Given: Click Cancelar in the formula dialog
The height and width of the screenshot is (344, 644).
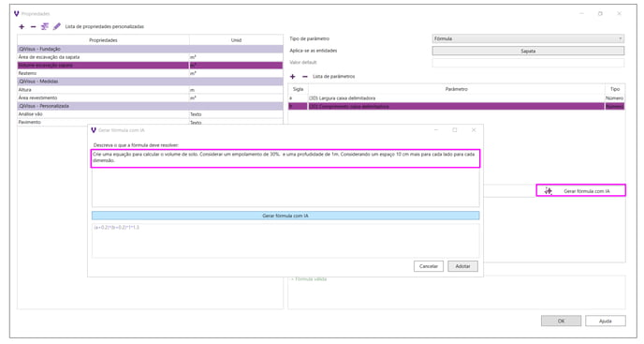Looking at the screenshot, I should coord(429,266).
